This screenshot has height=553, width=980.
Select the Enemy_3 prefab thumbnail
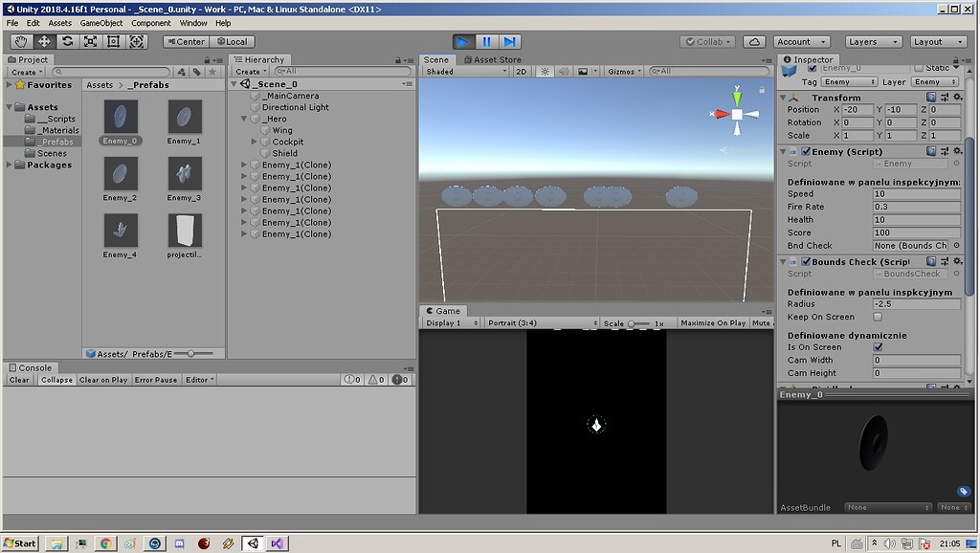[x=185, y=174]
